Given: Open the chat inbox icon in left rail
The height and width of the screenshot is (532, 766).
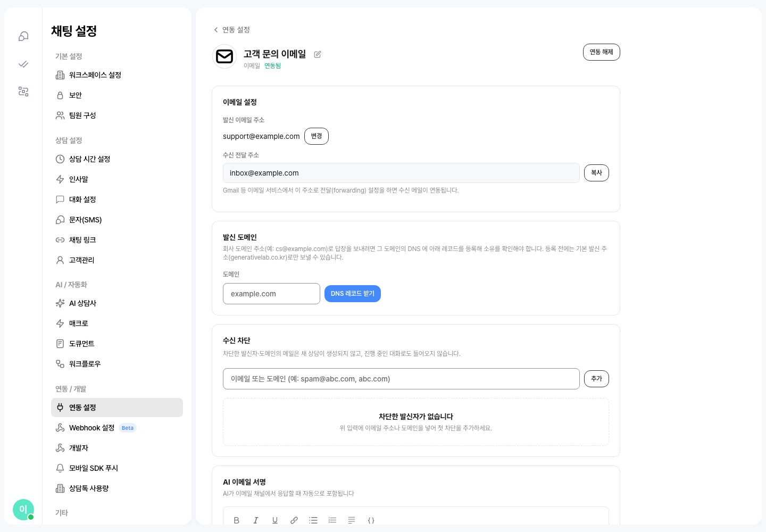Looking at the screenshot, I should pyautogui.click(x=23, y=36).
